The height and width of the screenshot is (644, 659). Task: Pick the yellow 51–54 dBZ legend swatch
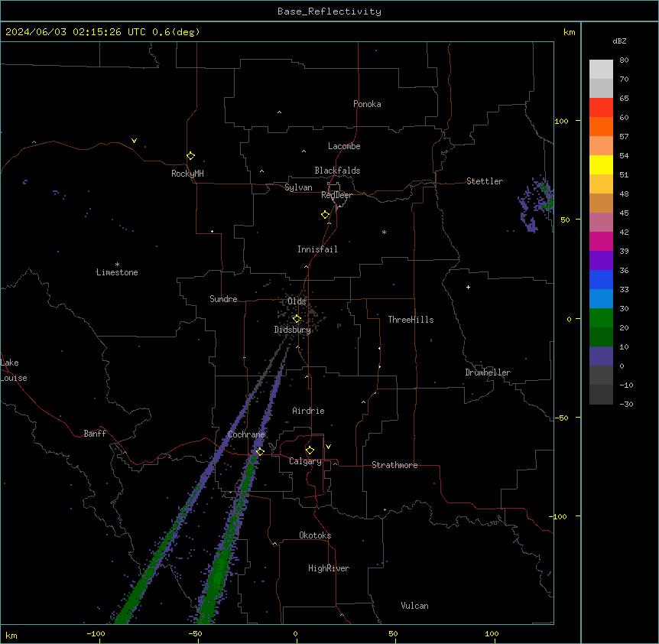[601, 164]
